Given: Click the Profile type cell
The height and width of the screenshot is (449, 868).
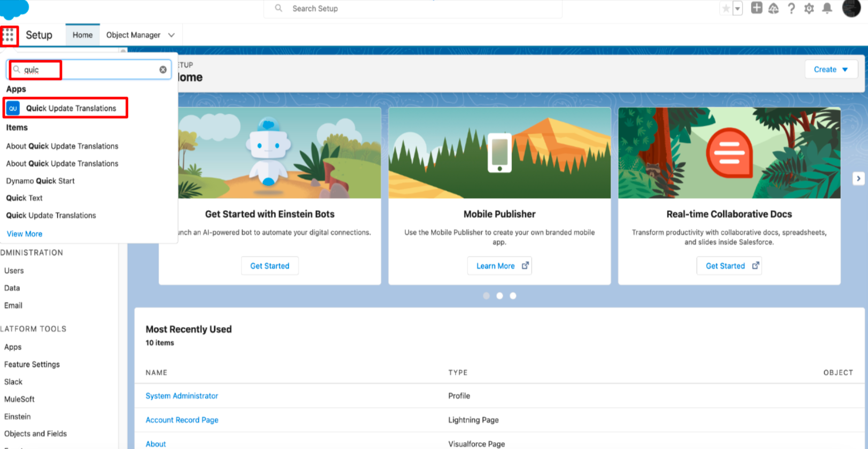Looking at the screenshot, I should [x=459, y=396].
